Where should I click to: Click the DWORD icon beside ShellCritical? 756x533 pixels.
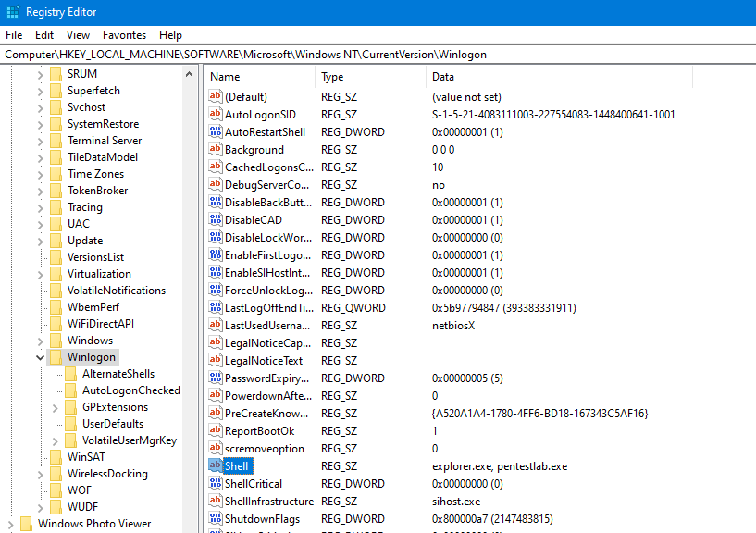[x=215, y=483]
